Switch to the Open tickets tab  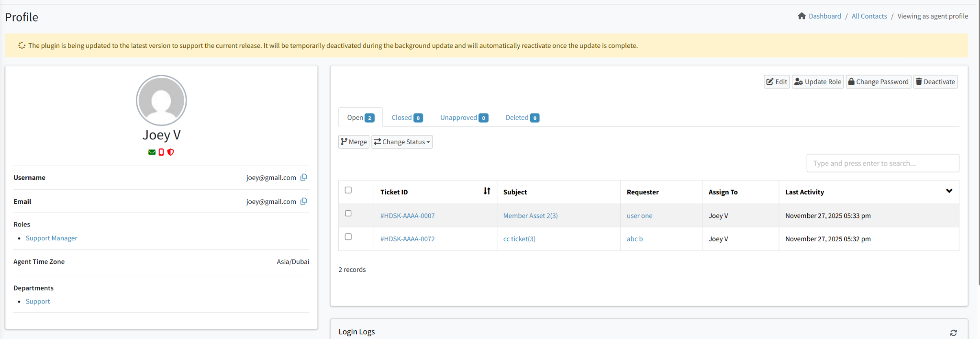(x=360, y=117)
